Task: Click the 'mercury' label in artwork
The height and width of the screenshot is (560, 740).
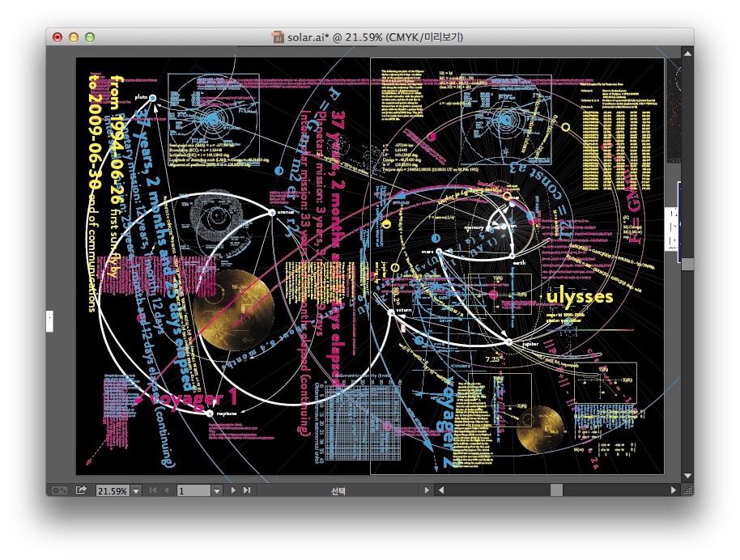Action: click(474, 228)
